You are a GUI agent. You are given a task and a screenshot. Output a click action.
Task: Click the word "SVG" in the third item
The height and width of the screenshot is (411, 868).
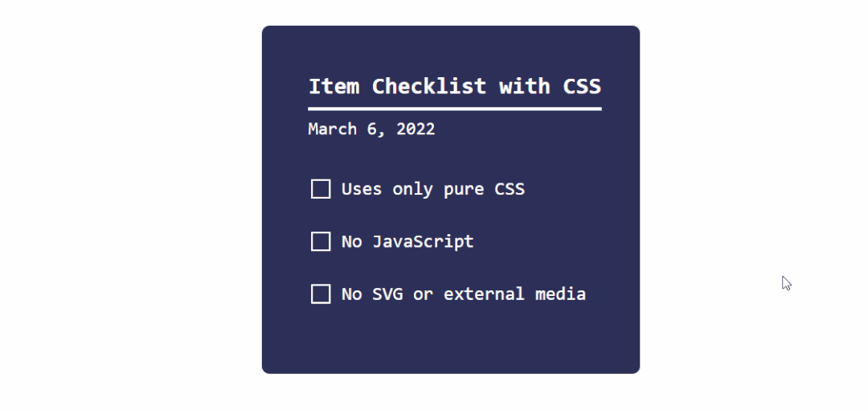coord(387,294)
